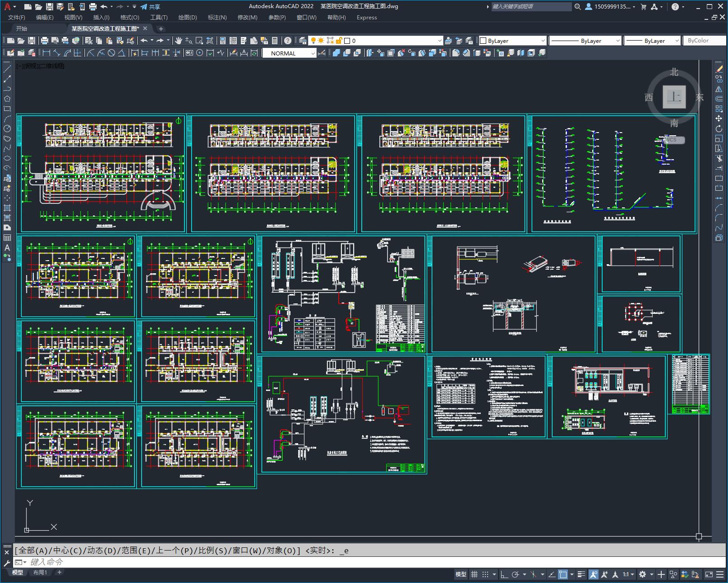Click the Cut to clipboard icon
Image resolution: width=728 pixels, height=583 pixels.
coord(89,41)
